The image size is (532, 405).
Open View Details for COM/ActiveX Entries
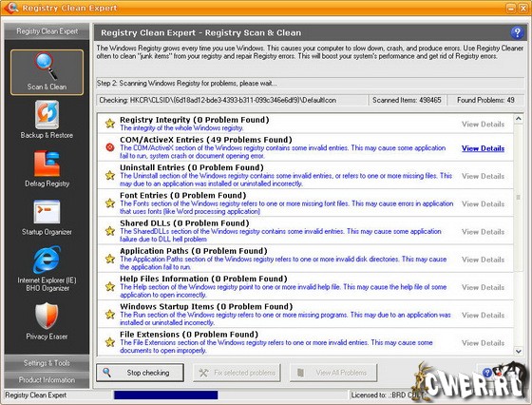483,148
